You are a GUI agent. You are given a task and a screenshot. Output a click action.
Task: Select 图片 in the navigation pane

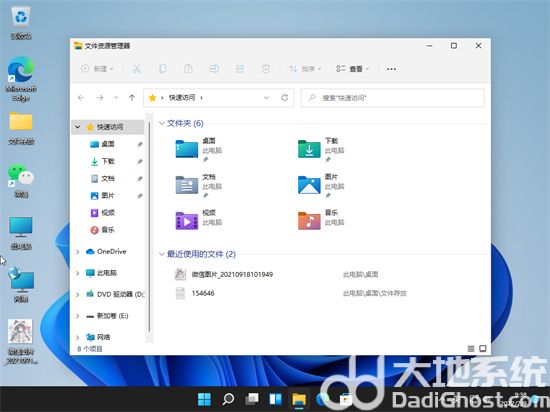click(108, 196)
